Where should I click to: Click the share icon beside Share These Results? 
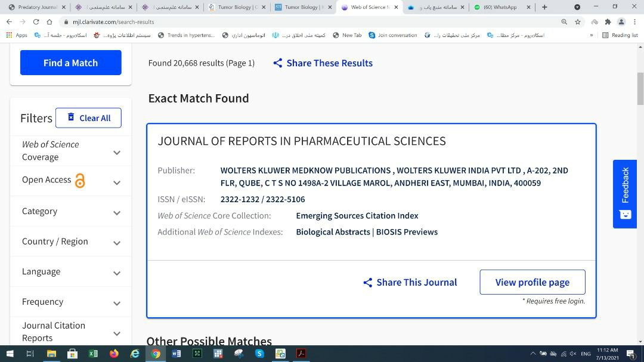pyautogui.click(x=278, y=63)
